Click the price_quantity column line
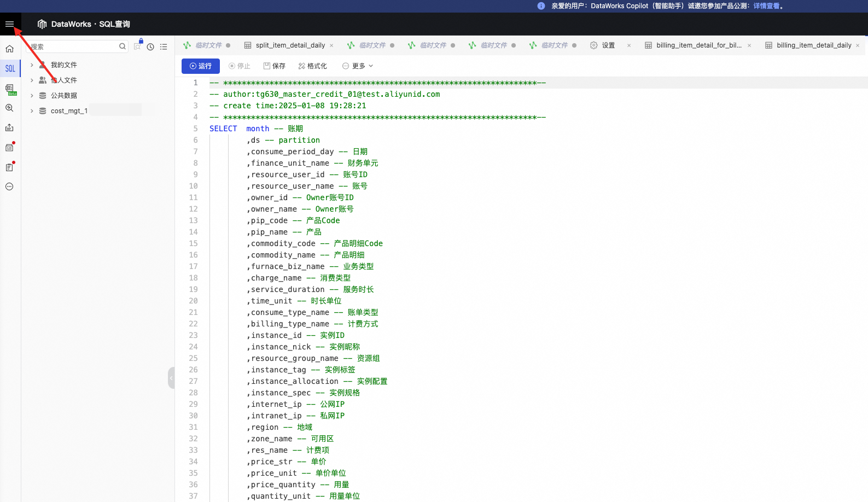868x502 pixels. pyautogui.click(x=298, y=485)
